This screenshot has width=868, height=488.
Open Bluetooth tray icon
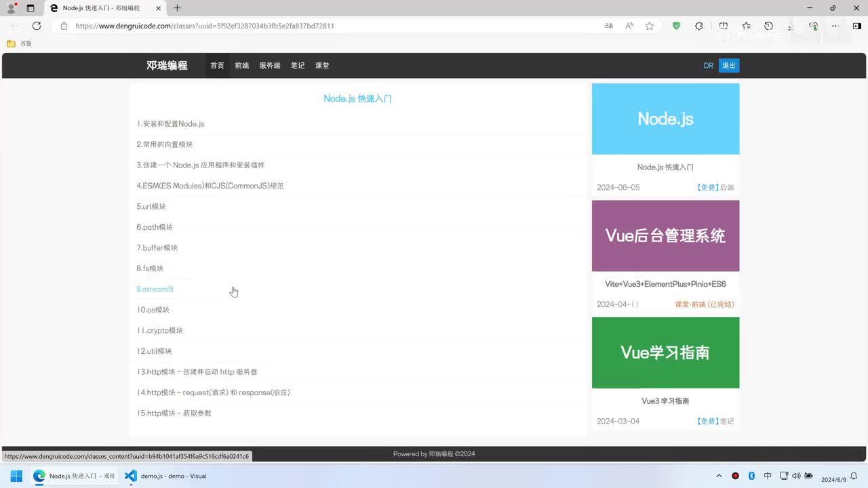(x=751, y=476)
